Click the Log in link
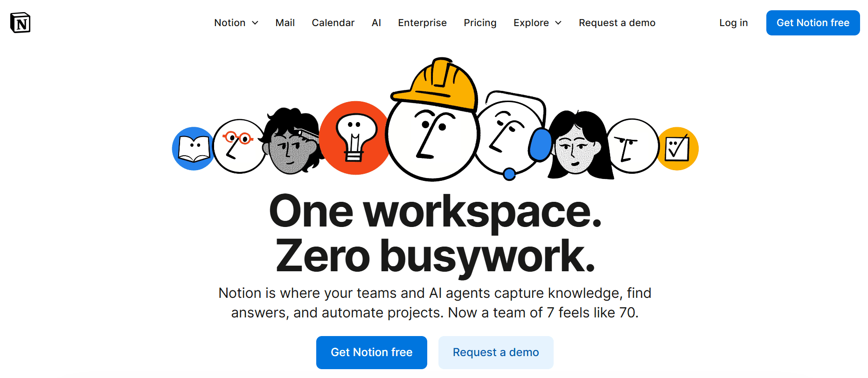 [x=733, y=23]
